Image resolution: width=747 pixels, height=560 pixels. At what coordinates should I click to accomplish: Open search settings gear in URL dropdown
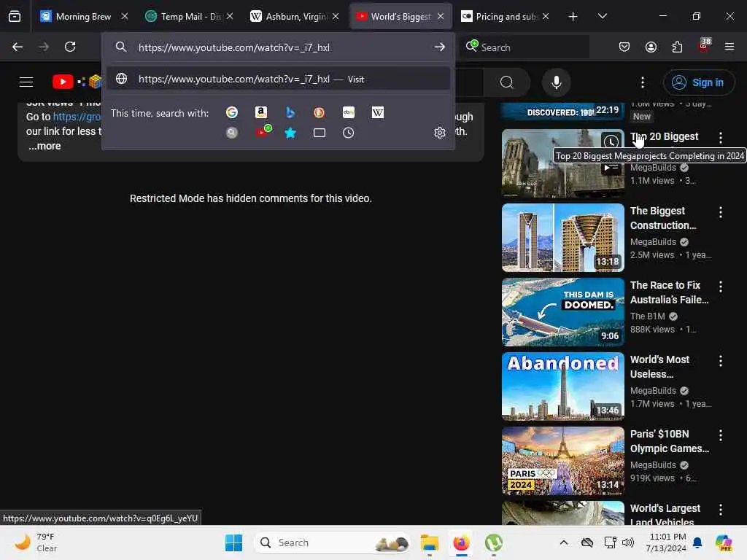click(x=439, y=133)
